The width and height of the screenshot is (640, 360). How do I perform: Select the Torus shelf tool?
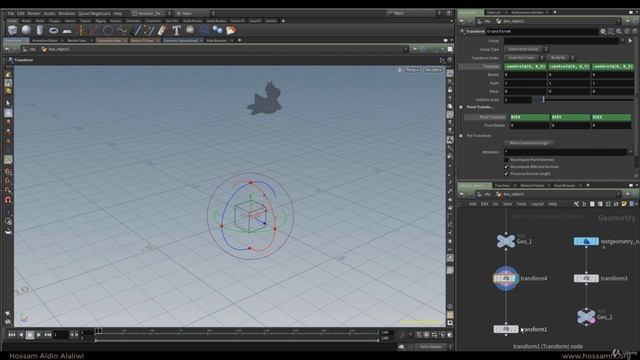pos(53,30)
